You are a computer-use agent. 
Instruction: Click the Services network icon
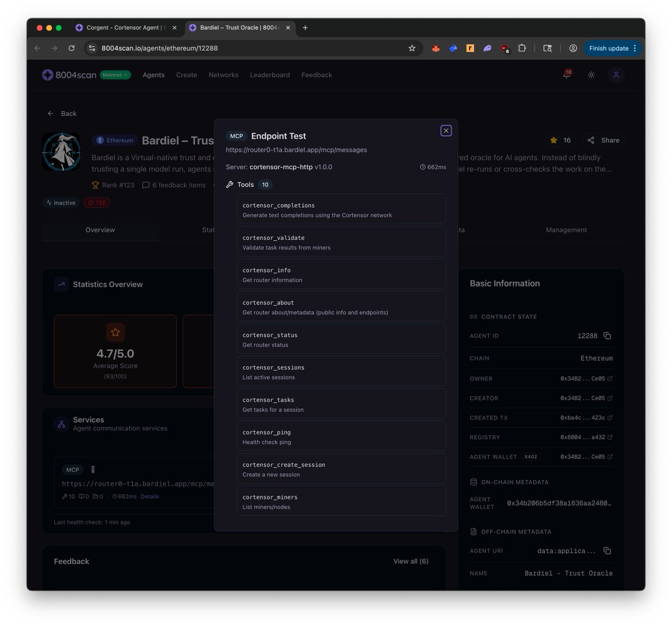(61, 424)
